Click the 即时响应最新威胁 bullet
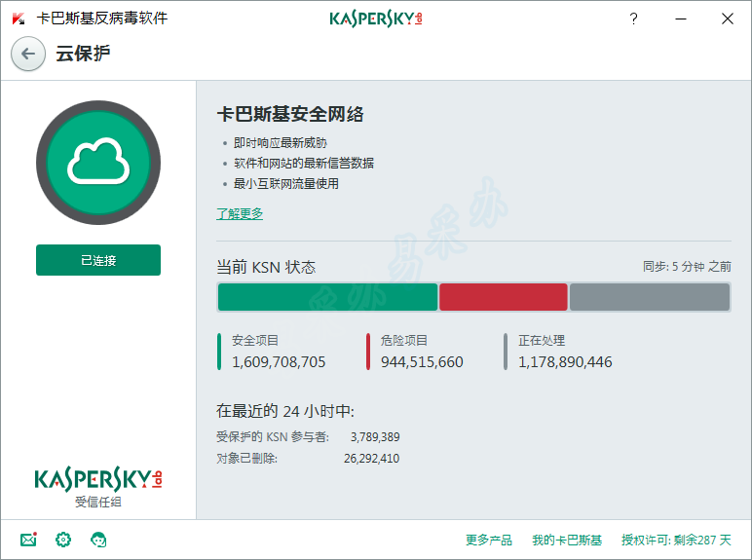 pos(281,143)
